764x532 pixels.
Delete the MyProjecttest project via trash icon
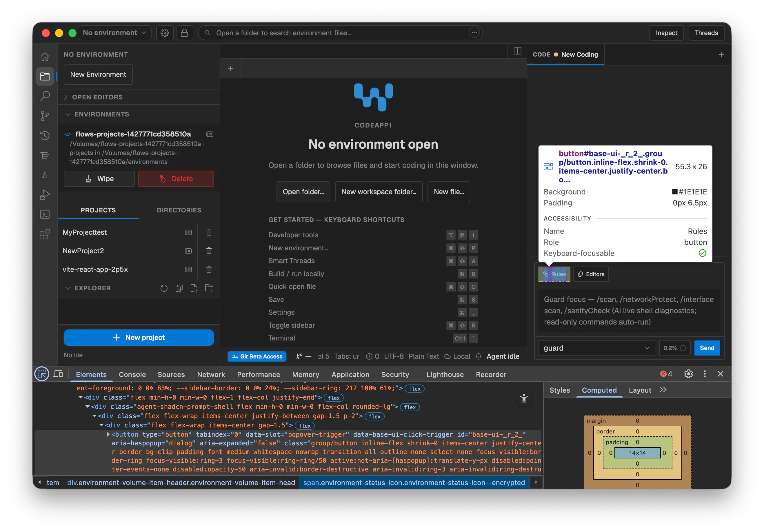pos(209,232)
